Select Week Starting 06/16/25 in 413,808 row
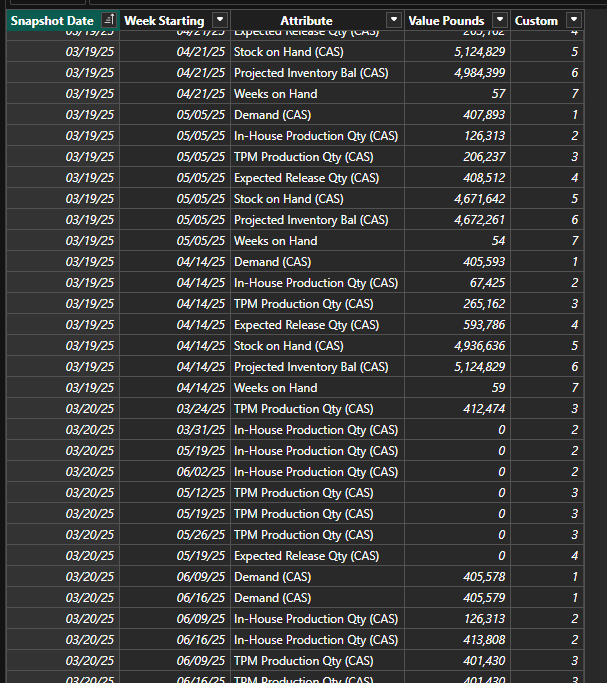The image size is (607, 683). tap(200, 639)
